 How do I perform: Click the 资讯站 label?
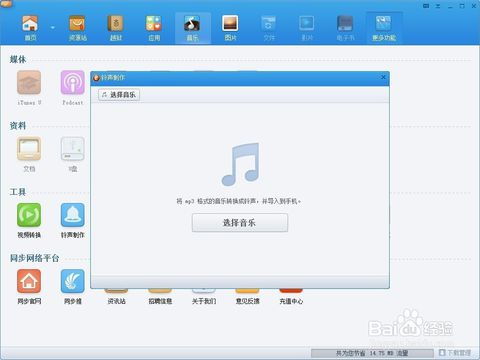point(116,301)
